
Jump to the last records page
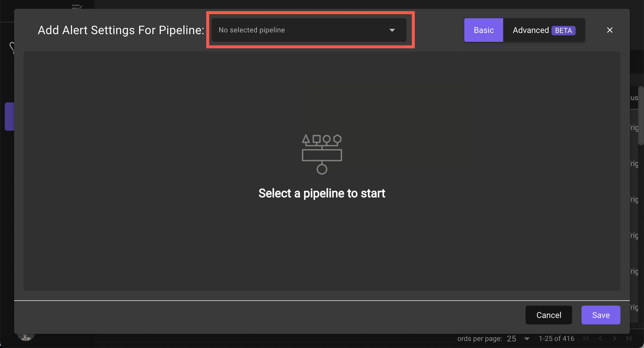[629, 338]
